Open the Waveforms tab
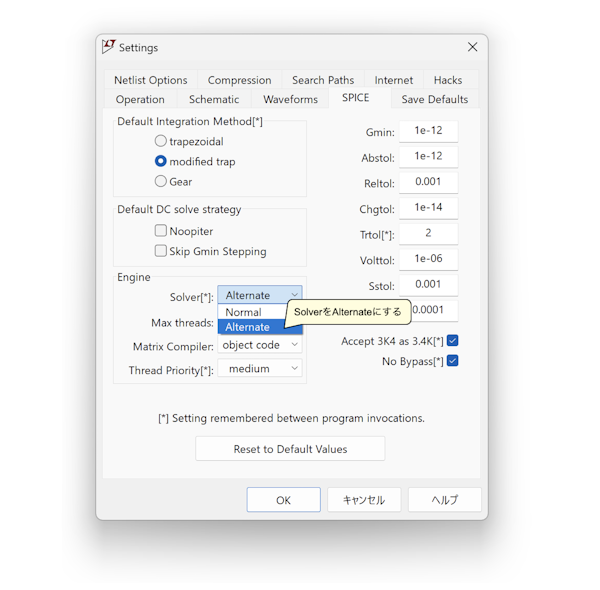 click(290, 99)
